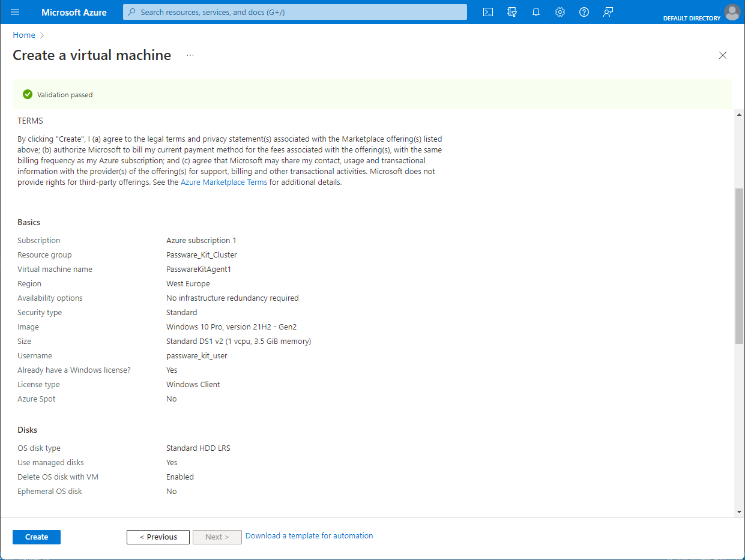Show the notifications bell panel

coord(536,12)
